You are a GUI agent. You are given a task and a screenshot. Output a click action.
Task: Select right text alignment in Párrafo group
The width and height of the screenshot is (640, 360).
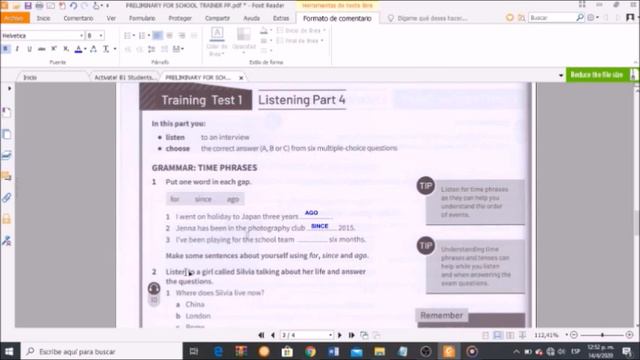(182, 36)
